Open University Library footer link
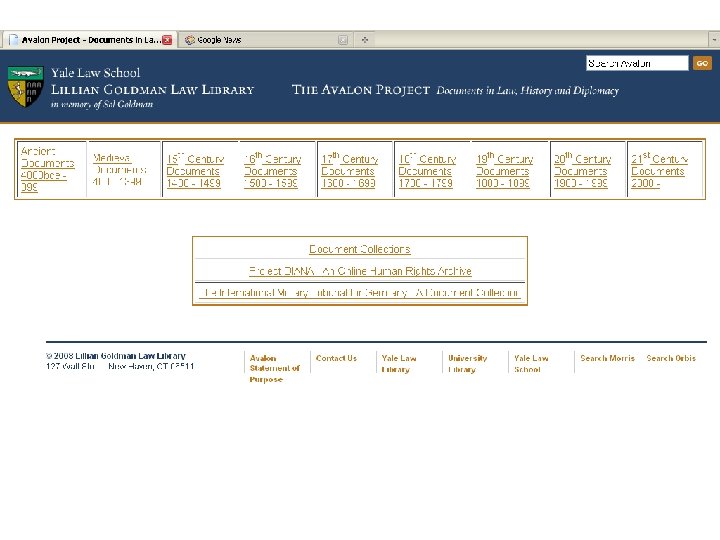The height and width of the screenshot is (540, 720). tap(467, 364)
